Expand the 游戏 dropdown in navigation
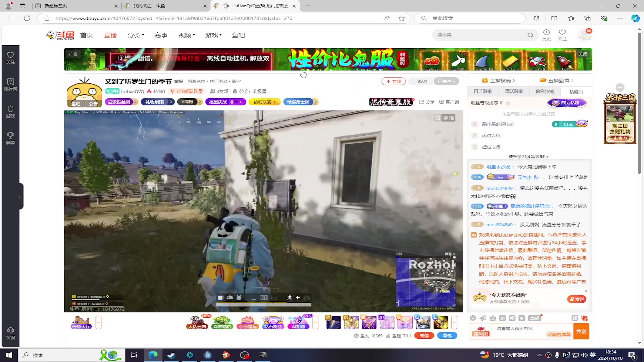The width and height of the screenshot is (644, 362). coord(213,35)
